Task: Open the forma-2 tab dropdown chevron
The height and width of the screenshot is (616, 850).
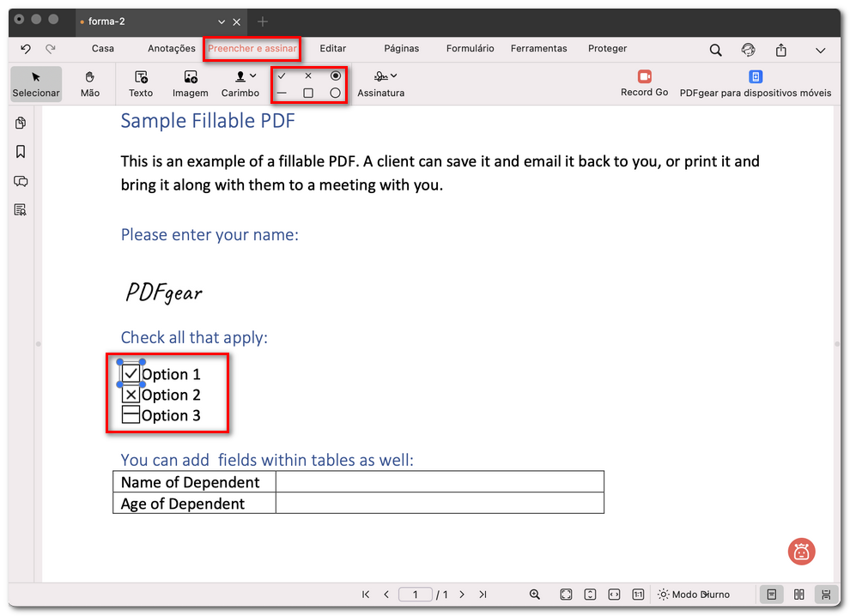Action: [x=222, y=21]
